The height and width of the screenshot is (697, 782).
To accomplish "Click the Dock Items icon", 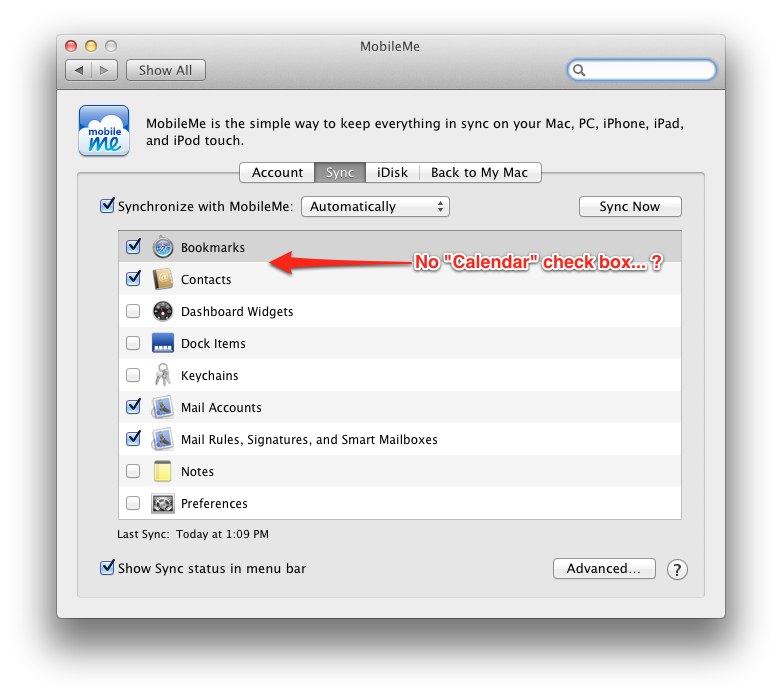I will pos(163,343).
